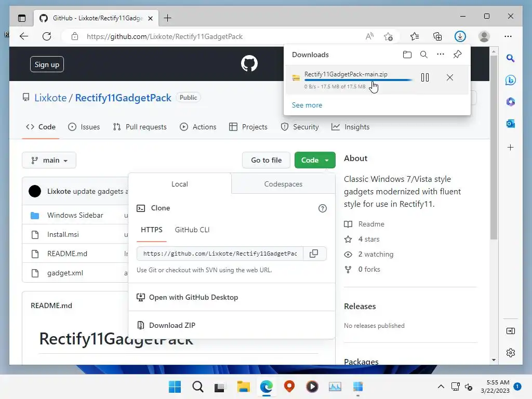Open the gadget.xml file
The image size is (532, 399).
pyautogui.click(x=65, y=273)
